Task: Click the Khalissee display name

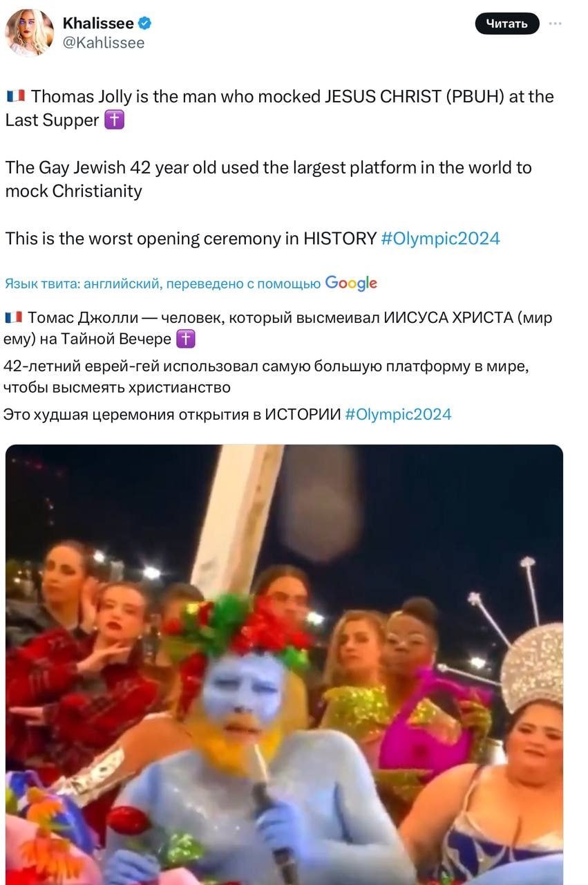Action: click(x=98, y=24)
